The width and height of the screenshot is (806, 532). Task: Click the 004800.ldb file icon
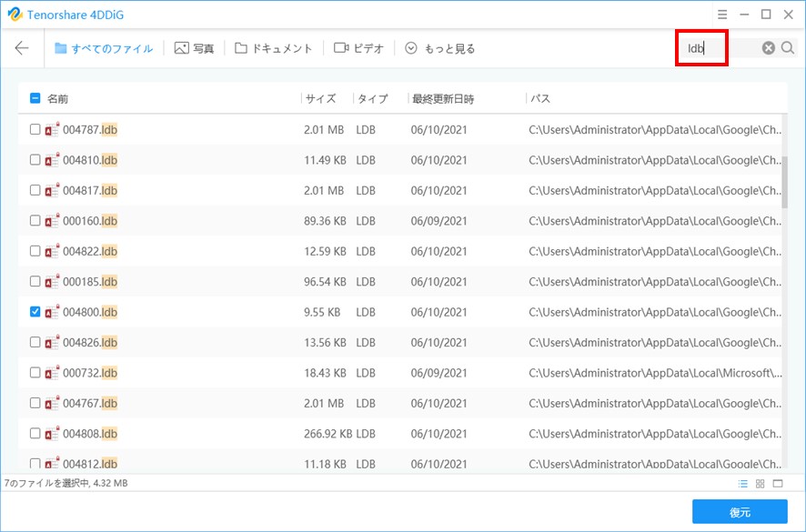[52, 311]
